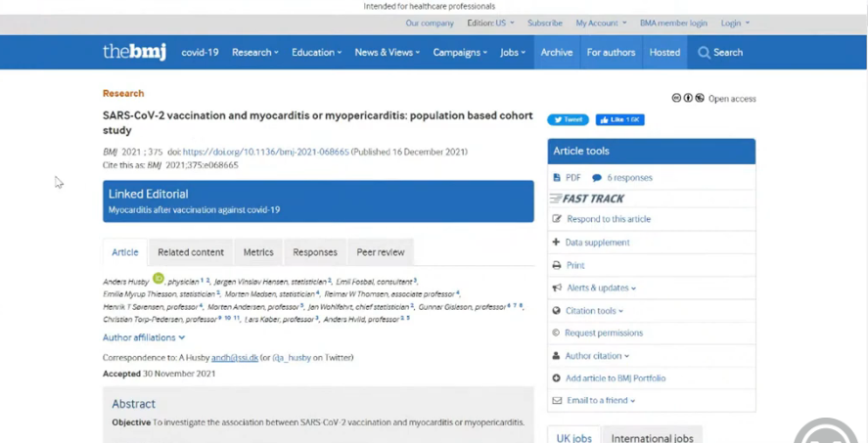Click the envelope Email to a friend icon
Screen dimensions: 868x443
tap(557, 400)
